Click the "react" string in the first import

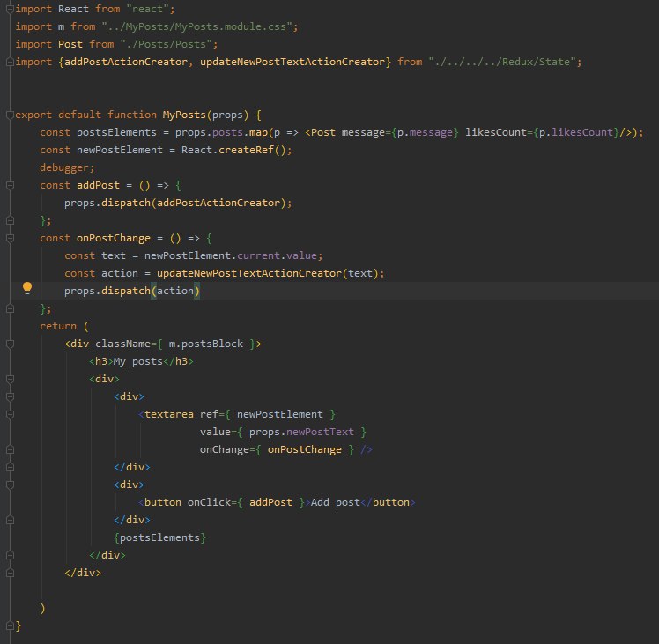click(x=147, y=9)
